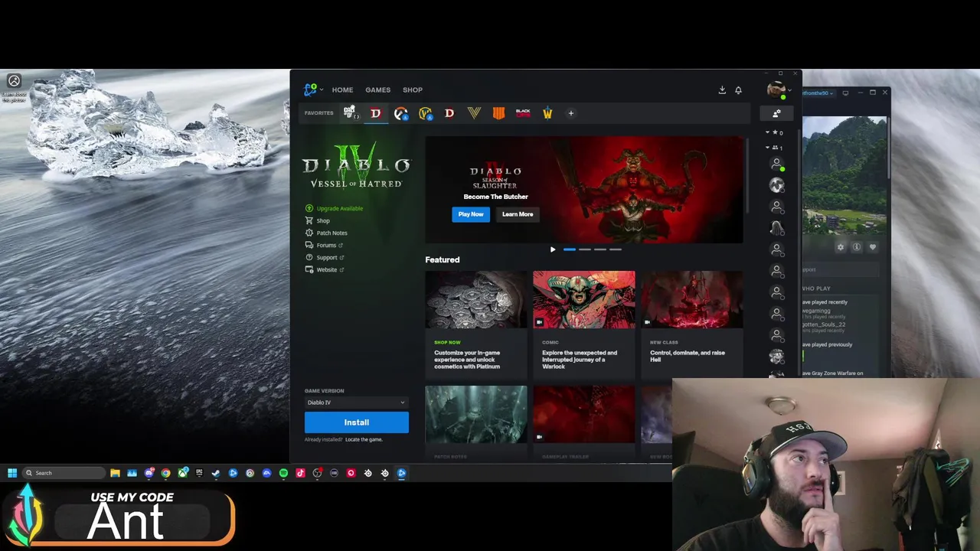The image size is (980, 551).
Task: Play the banner carousel
Action: pyautogui.click(x=553, y=249)
